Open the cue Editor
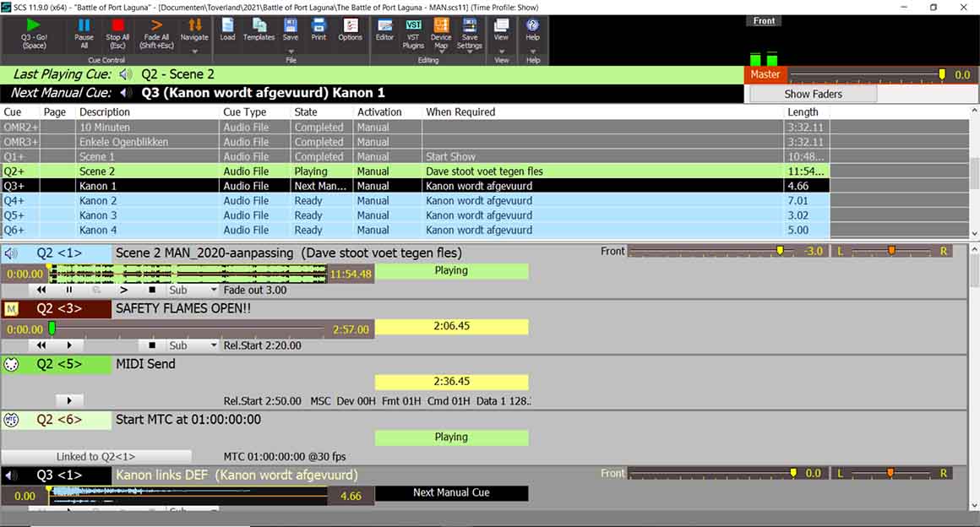980x527 pixels. (384, 30)
